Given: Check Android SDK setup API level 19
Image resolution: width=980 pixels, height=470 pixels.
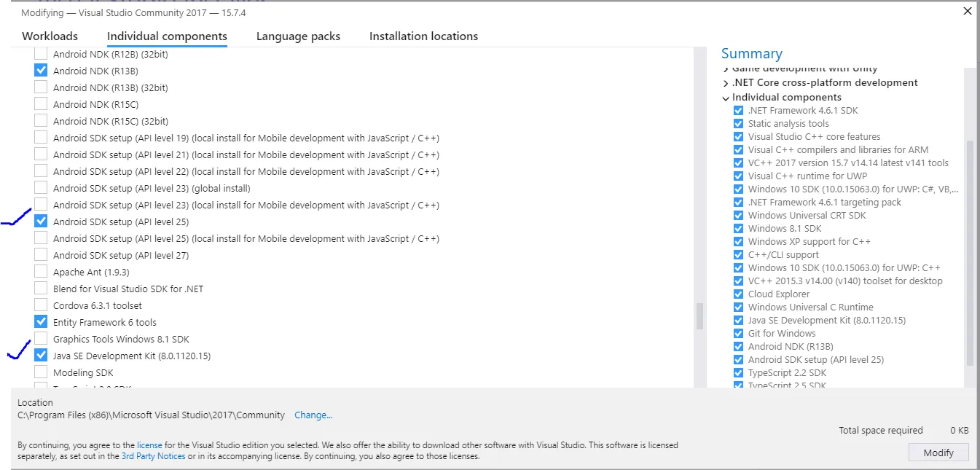Looking at the screenshot, I should pyautogui.click(x=41, y=138).
